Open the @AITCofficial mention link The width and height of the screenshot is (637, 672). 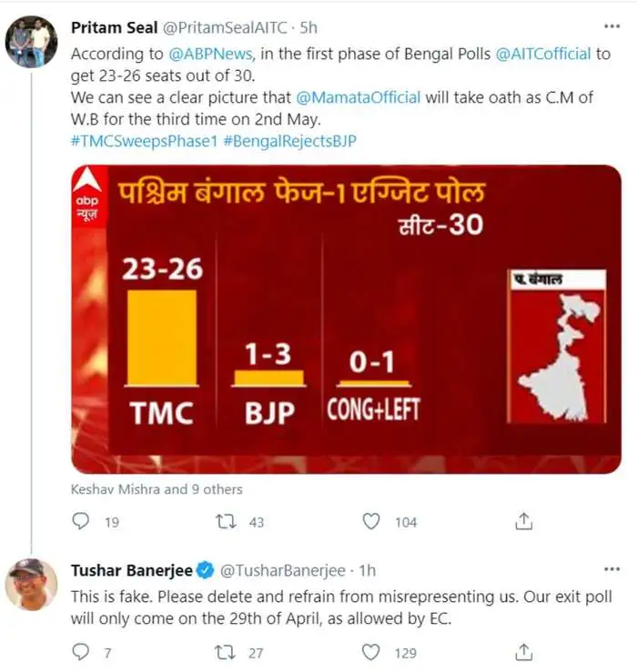542,54
